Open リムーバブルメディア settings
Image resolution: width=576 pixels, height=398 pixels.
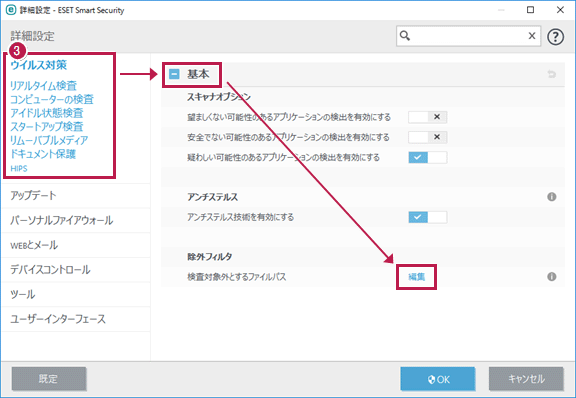coord(49,140)
